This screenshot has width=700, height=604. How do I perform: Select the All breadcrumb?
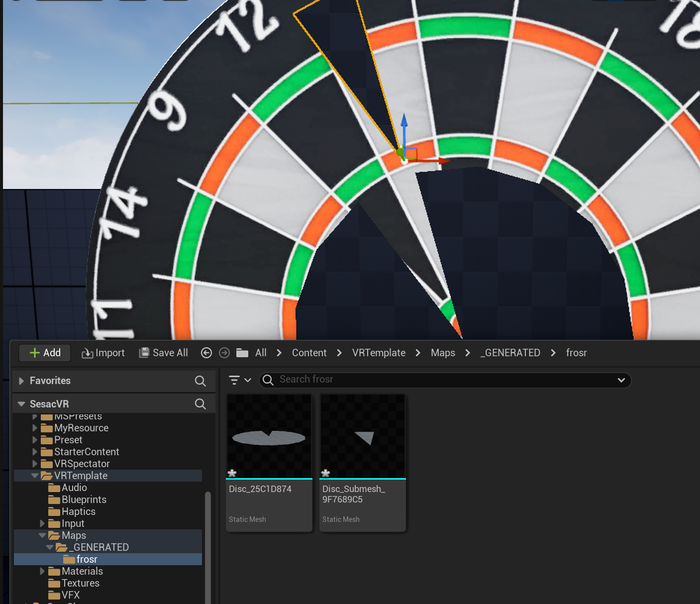tap(261, 353)
